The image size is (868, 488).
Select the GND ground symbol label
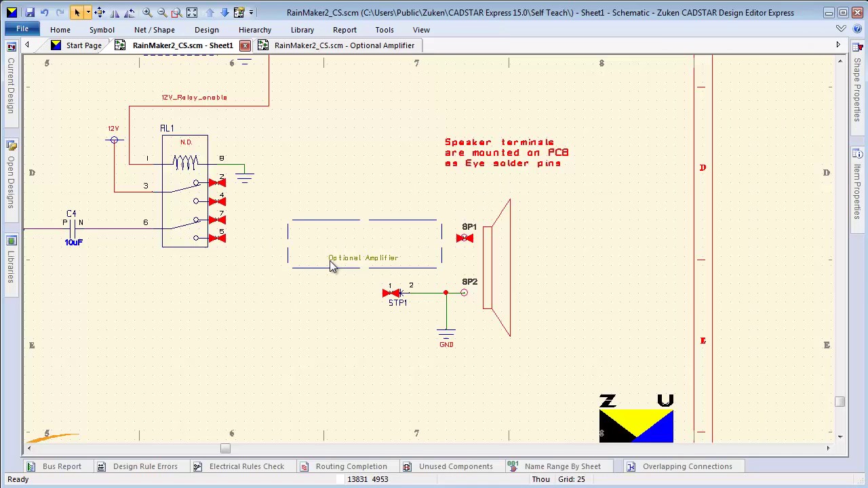tap(446, 344)
